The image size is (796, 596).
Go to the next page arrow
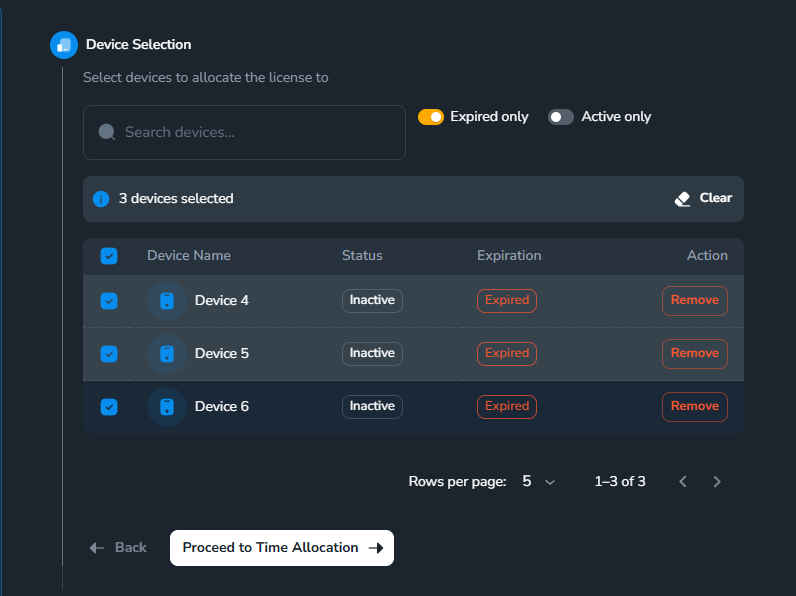[717, 482]
